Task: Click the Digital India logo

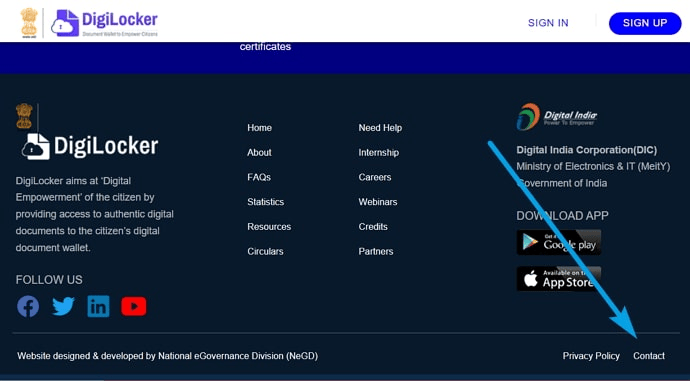Action: (557, 117)
